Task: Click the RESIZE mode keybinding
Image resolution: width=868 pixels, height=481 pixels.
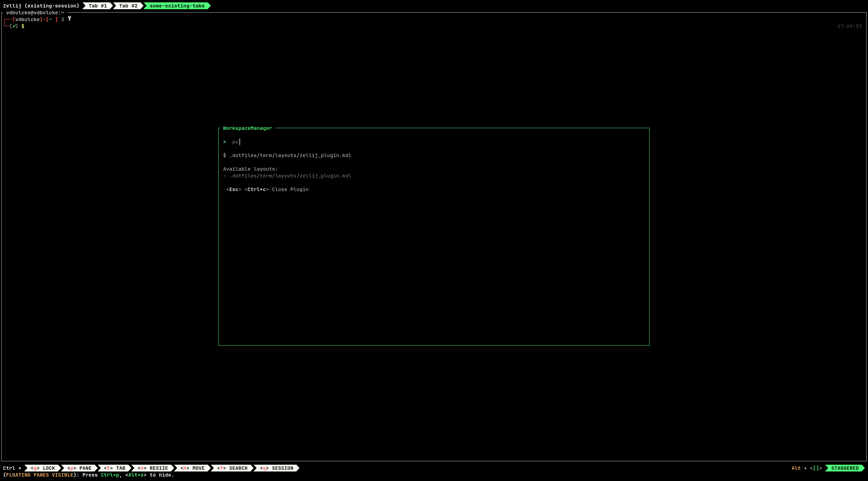Action: [153, 468]
